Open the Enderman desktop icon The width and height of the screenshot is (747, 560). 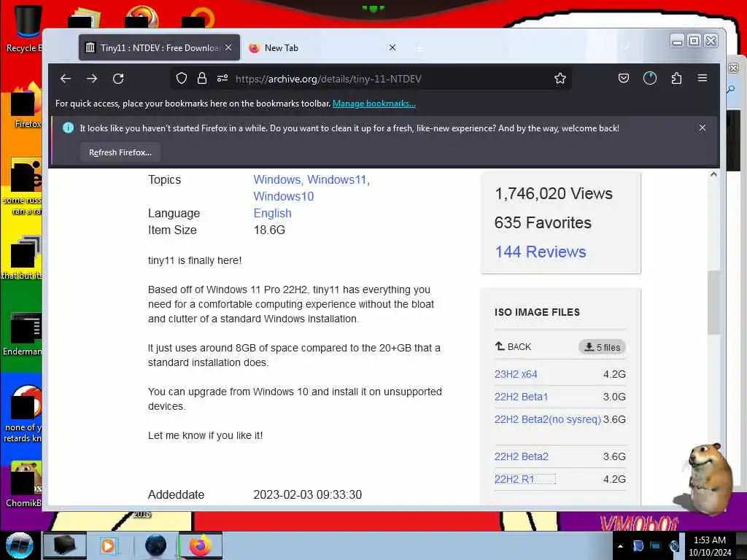coord(24,333)
